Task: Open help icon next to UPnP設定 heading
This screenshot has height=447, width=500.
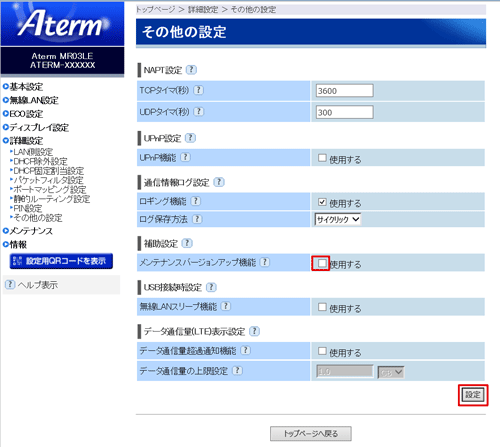Action: [190, 138]
